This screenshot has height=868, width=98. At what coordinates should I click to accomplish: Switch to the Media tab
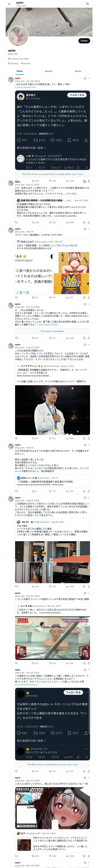tap(78, 71)
